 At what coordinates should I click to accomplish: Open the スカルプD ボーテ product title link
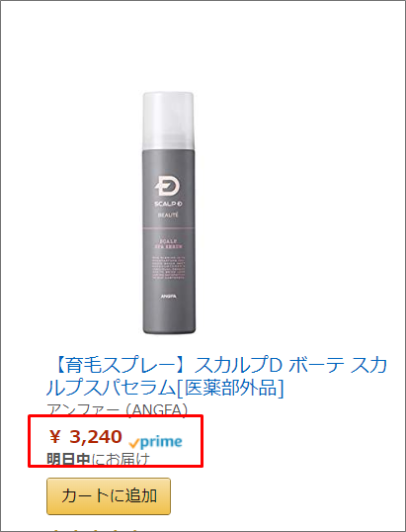[217, 377]
